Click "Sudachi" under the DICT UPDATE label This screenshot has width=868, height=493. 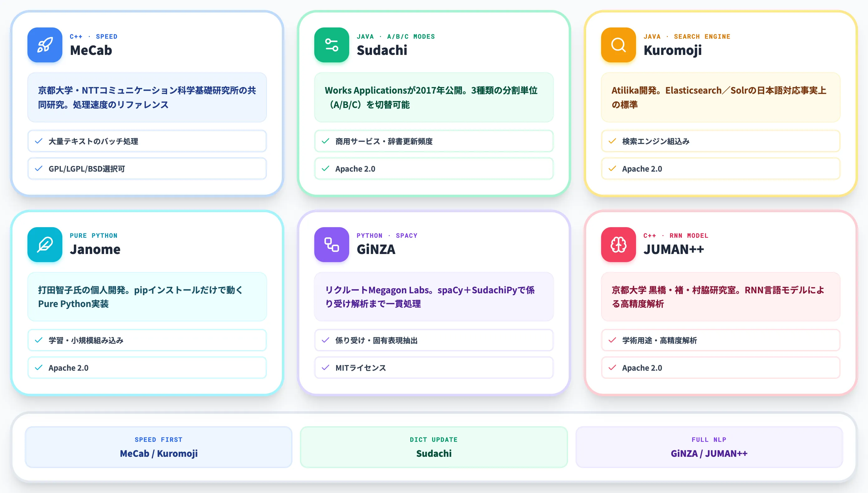[x=434, y=453]
